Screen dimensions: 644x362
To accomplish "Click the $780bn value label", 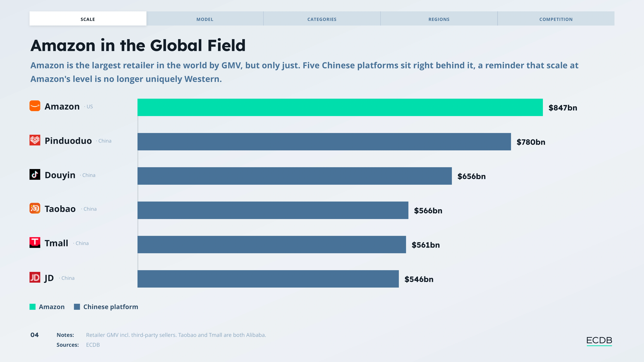I will [531, 142].
